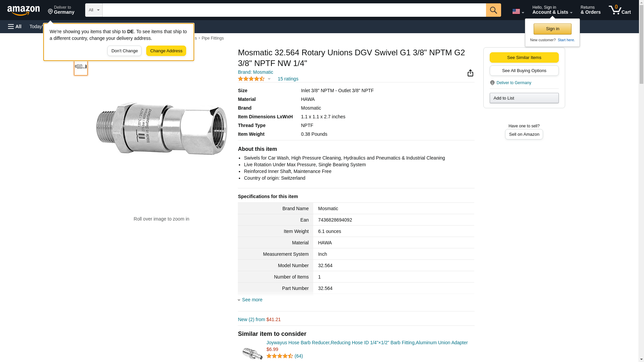Screen dimensions: 644x362
Task: Click into the Amazon search field
Action: (294, 10)
